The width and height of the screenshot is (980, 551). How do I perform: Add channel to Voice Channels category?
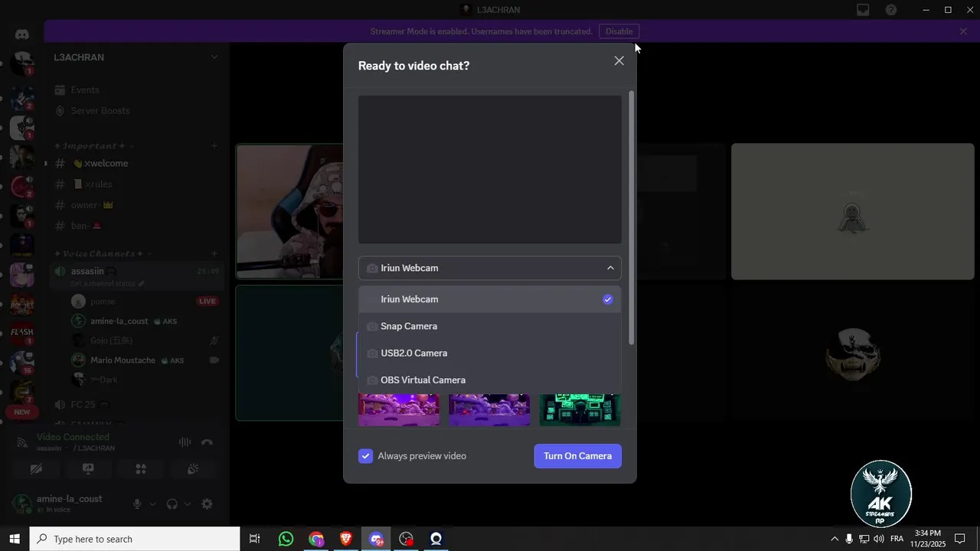click(x=214, y=254)
